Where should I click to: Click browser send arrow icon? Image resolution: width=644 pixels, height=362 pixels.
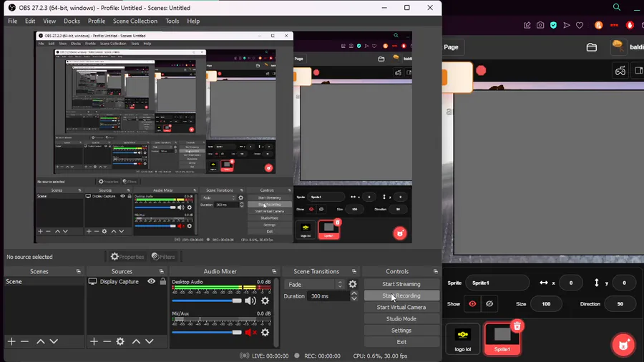coord(567,26)
